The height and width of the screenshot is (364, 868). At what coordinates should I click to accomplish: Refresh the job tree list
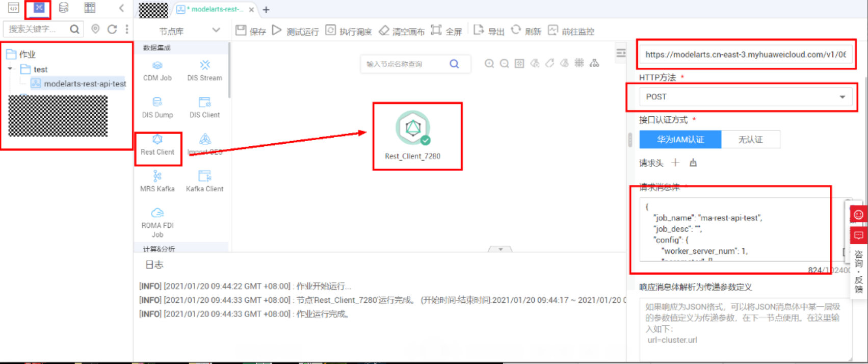112,29
